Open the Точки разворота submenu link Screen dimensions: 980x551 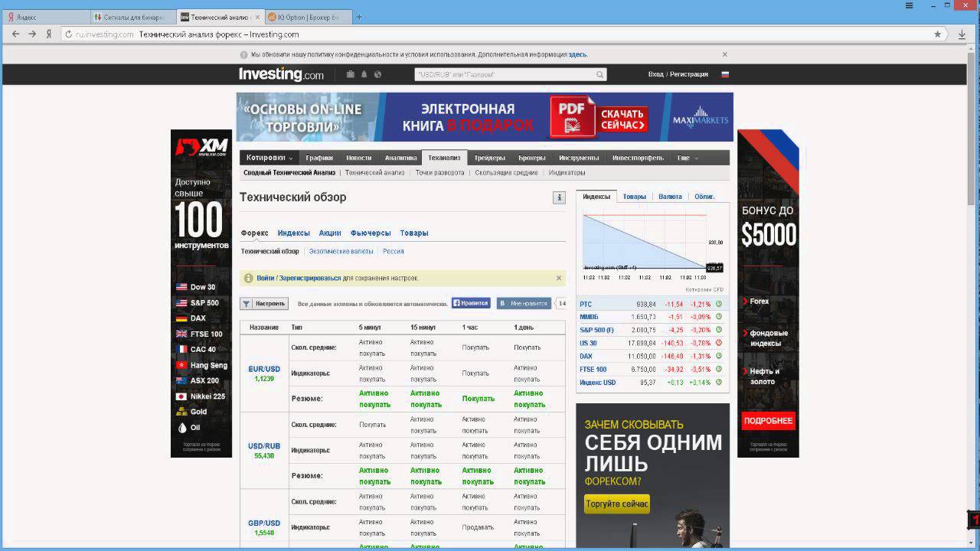[439, 173]
